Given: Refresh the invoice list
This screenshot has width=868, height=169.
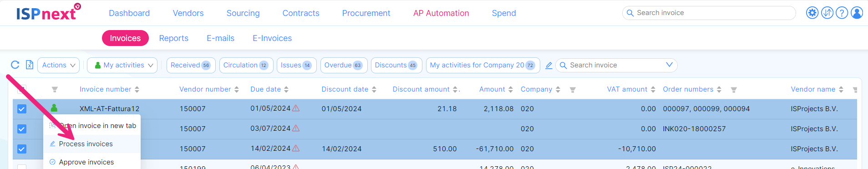Looking at the screenshot, I should tap(15, 65).
